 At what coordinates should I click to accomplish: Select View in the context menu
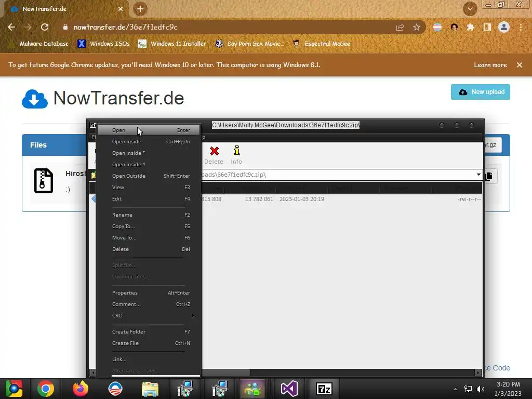click(149, 187)
